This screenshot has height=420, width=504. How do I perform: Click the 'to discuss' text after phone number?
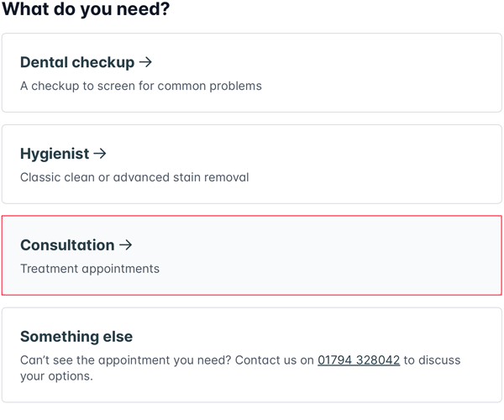432,360
